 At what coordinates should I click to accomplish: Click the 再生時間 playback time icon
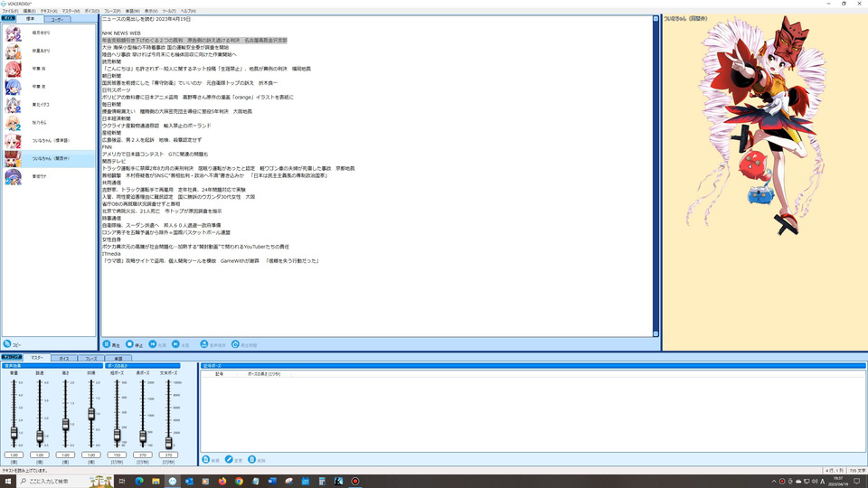235,344
